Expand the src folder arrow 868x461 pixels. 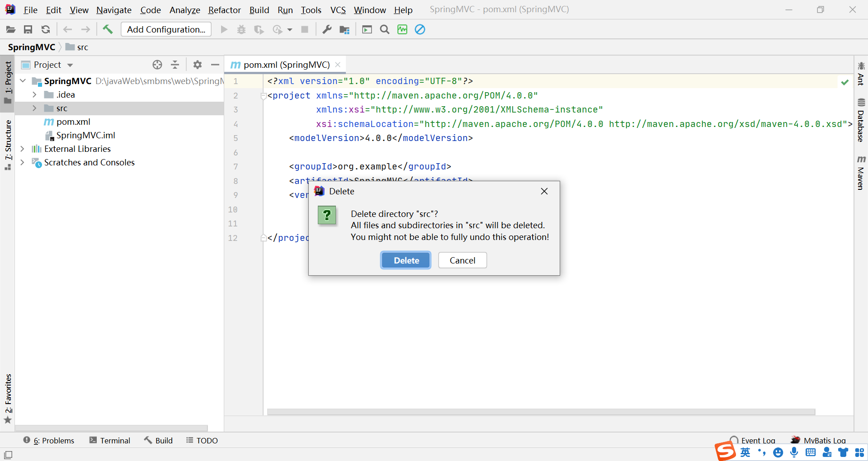[x=34, y=108]
